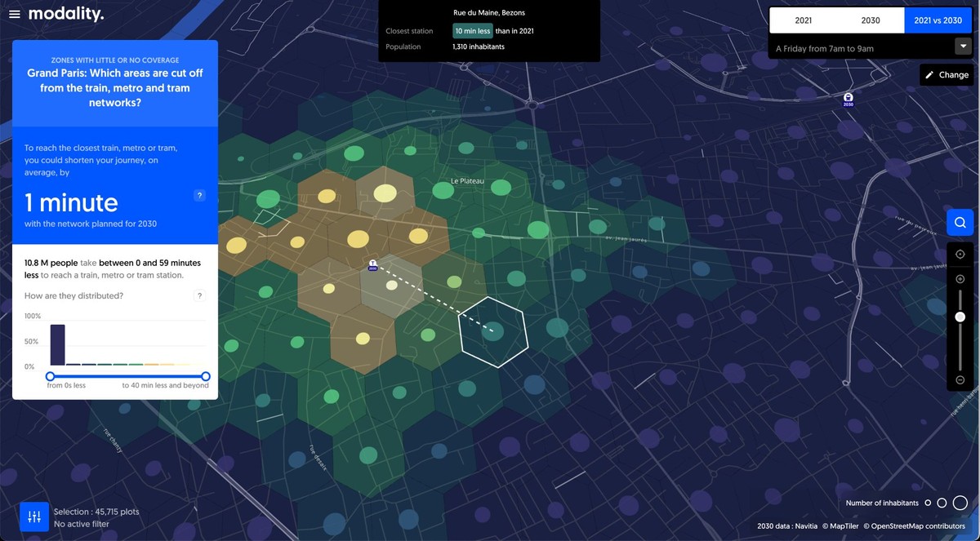Switch to the 2021 tab
Viewport: 980px width, 541px height.
804,20
